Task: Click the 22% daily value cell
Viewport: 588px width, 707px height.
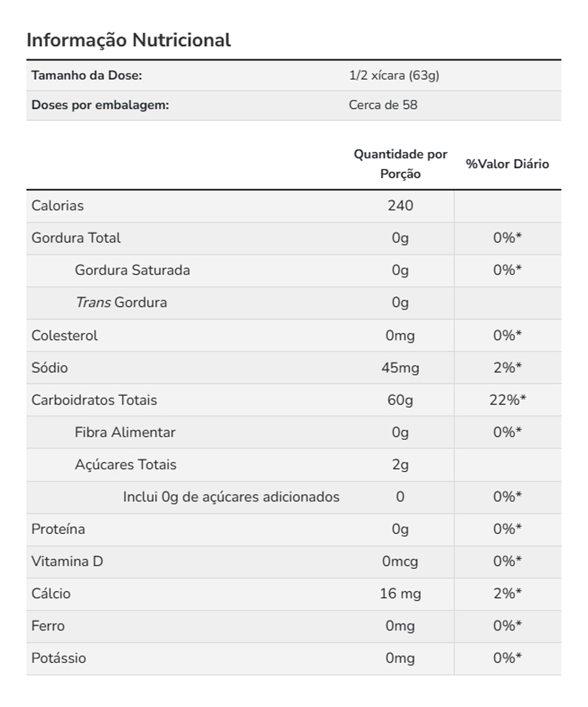Action: 507,400
